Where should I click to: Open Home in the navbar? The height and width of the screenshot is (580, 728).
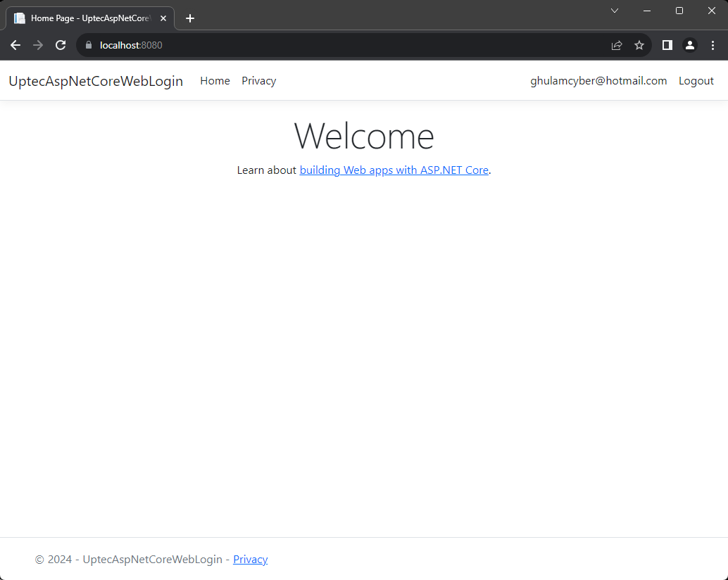[215, 81]
